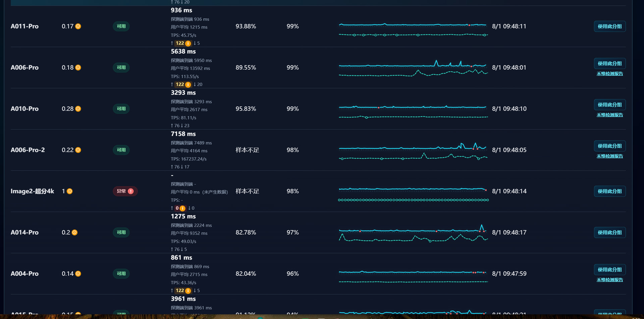Click the latency trend chart for A006-Pro-2
Viewport: 644px width, 319px height.
pyautogui.click(x=413, y=152)
